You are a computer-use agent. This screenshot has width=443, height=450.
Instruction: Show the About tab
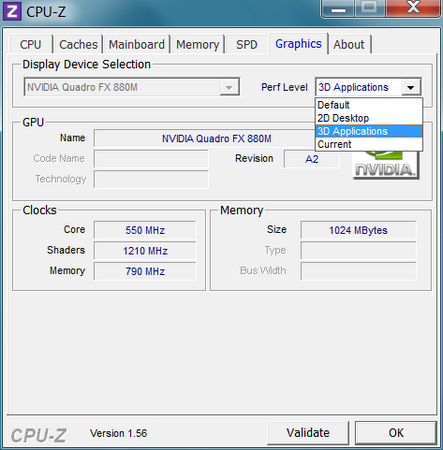349,44
